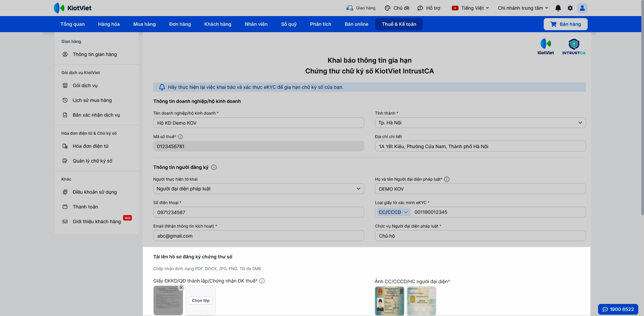Click the Thanh toán card icon
Image resolution: width=644 pixels, height=316 pixels.
(x=65, y=207)
